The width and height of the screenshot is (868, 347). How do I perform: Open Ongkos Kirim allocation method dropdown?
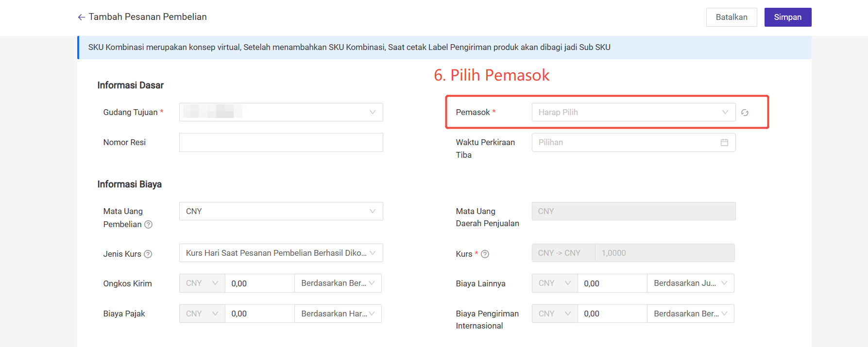point(338,283)
